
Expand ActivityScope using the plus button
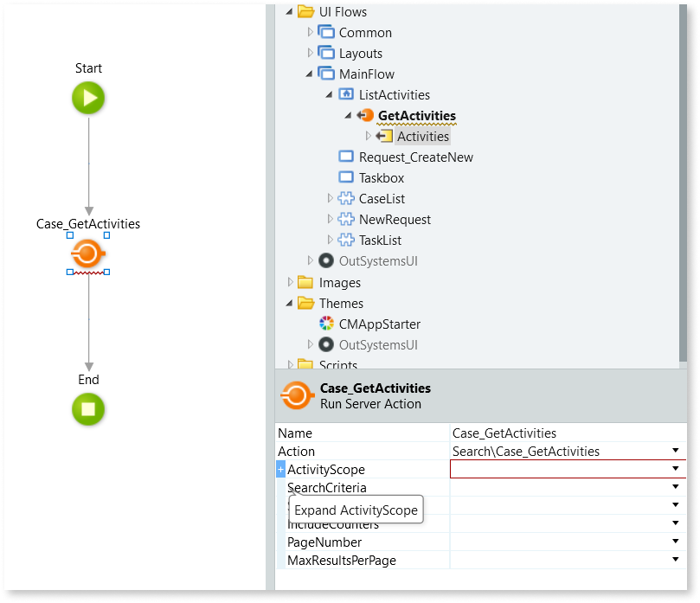click(x=279, y=468)
